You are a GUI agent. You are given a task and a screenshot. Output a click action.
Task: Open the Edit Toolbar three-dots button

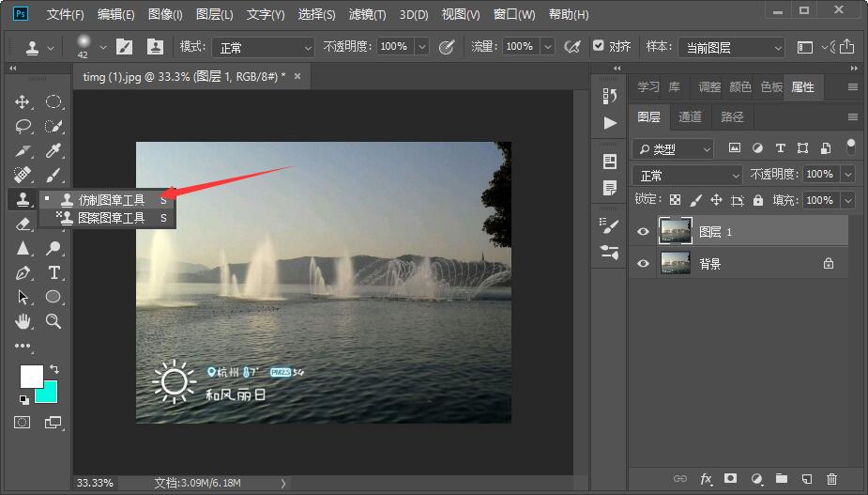pyautogui.click(x=23, y=346)
